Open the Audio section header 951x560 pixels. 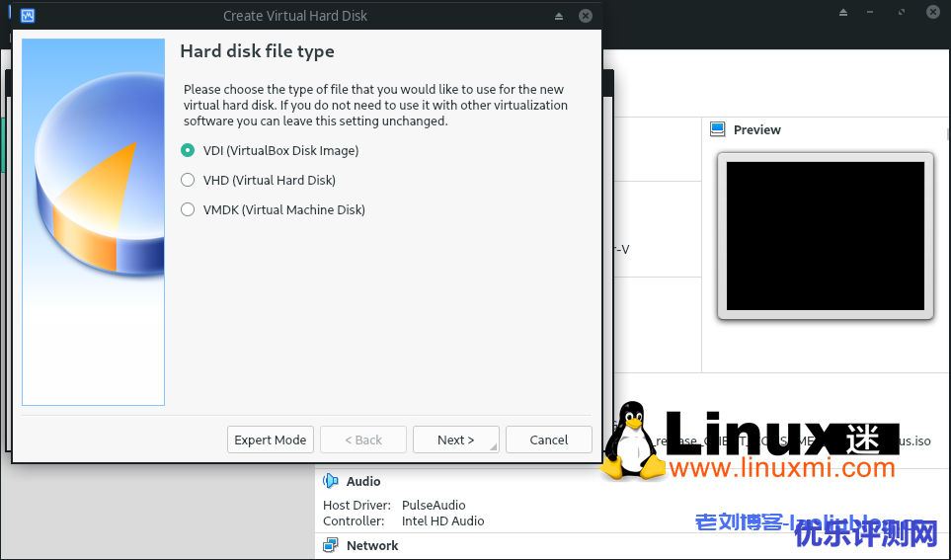[x=363, y=481]
